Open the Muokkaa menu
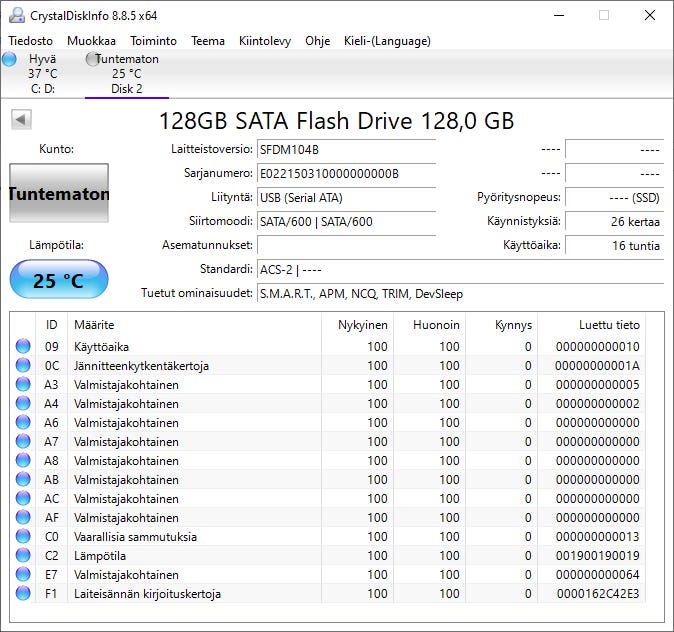This screenshot has height=632, width=674. pyautogui.click(x=91, y=41)
